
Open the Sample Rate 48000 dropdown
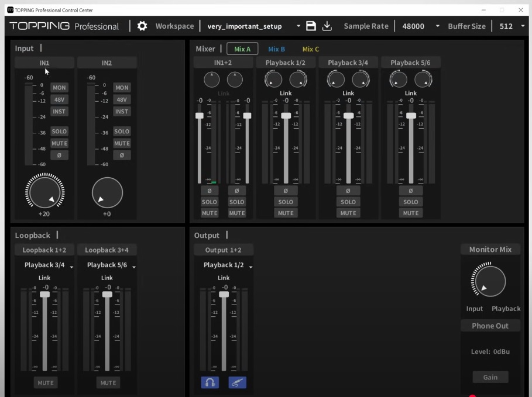pos(420,26)
